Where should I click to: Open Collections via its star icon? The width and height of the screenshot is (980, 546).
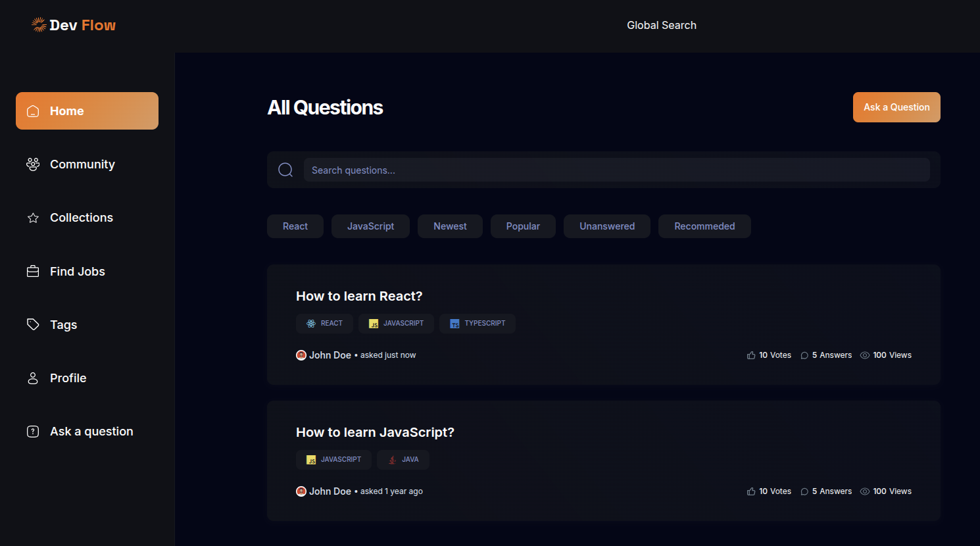[33, 218]
